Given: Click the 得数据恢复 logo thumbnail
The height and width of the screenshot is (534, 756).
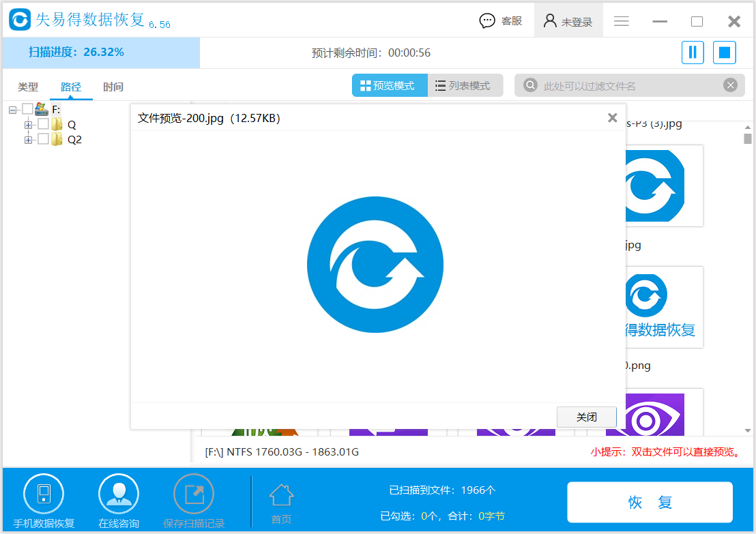Looking at the screenshot, I should 664,307.
